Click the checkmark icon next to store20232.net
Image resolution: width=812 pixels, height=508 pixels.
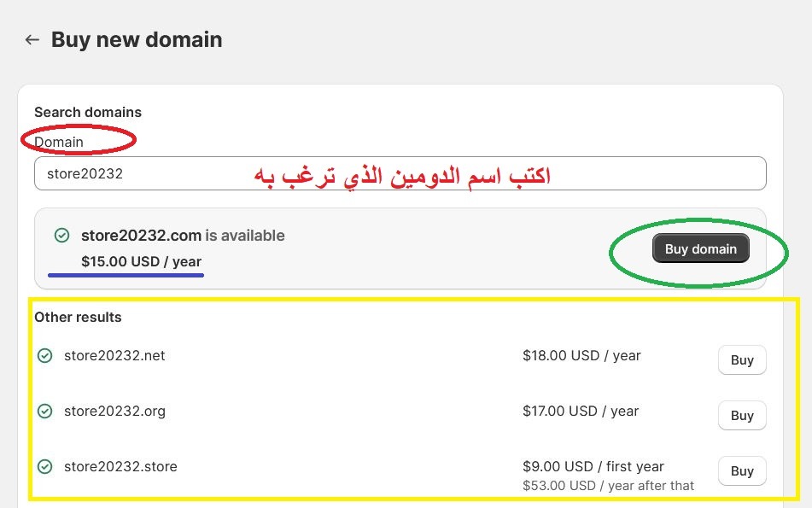(x=45, y=356)
